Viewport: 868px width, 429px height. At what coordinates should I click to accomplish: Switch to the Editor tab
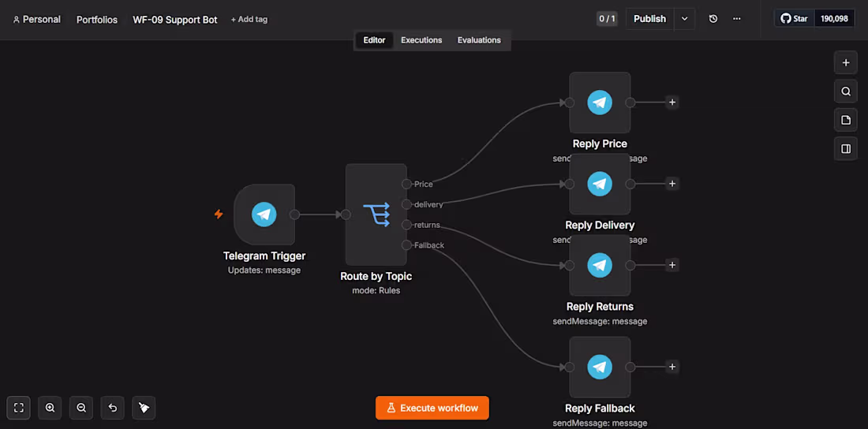click(374, 40)
